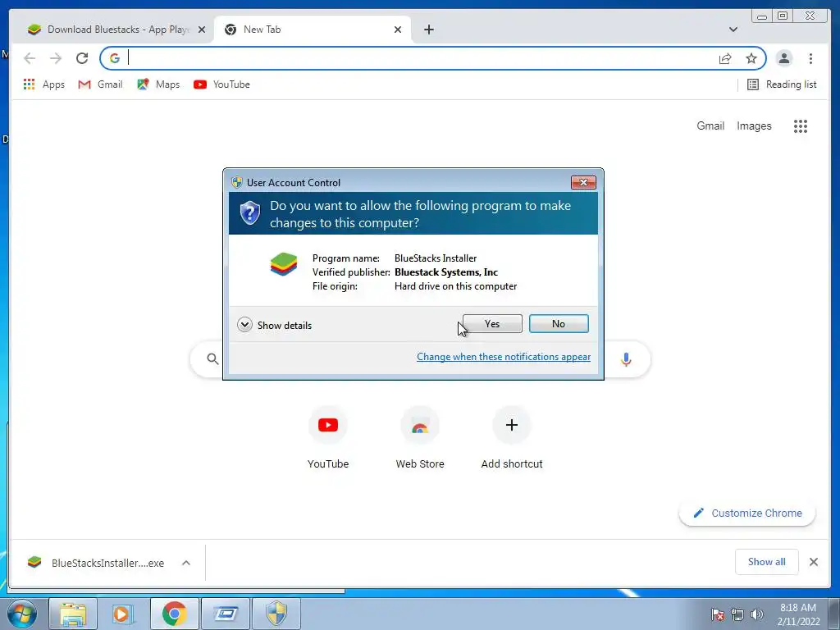
Task: Open Maps bookmark
Action: pos(158,84)
